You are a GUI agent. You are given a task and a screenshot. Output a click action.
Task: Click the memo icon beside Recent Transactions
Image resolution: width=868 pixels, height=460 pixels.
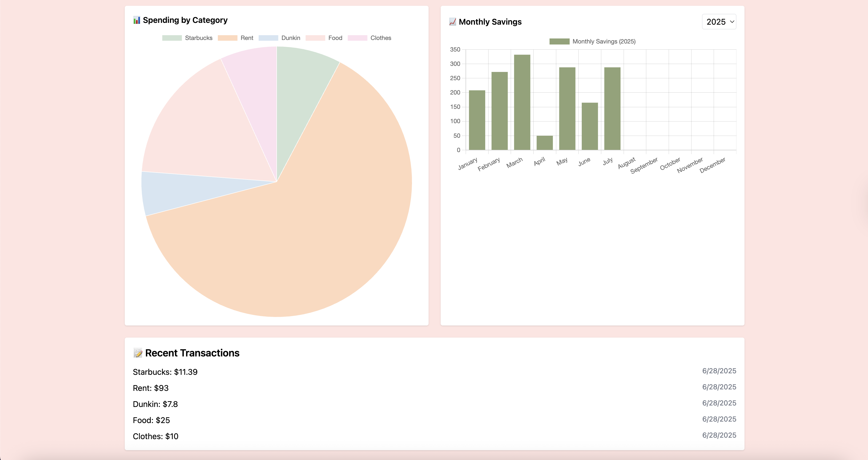coord(138,353)
